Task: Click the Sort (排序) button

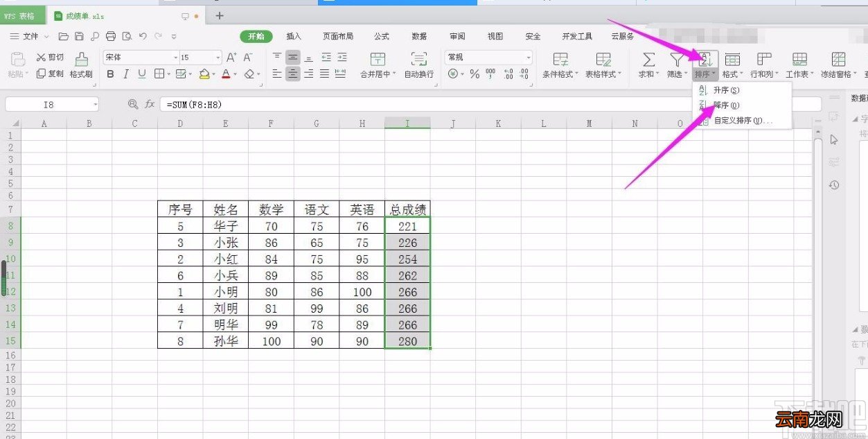Action: pyautogui.click(x=705, y=65)
